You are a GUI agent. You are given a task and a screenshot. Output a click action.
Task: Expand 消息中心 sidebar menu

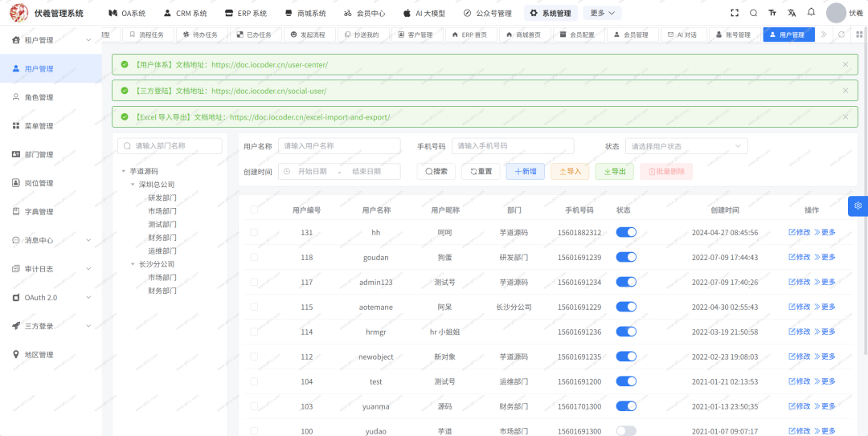[51, 240]
